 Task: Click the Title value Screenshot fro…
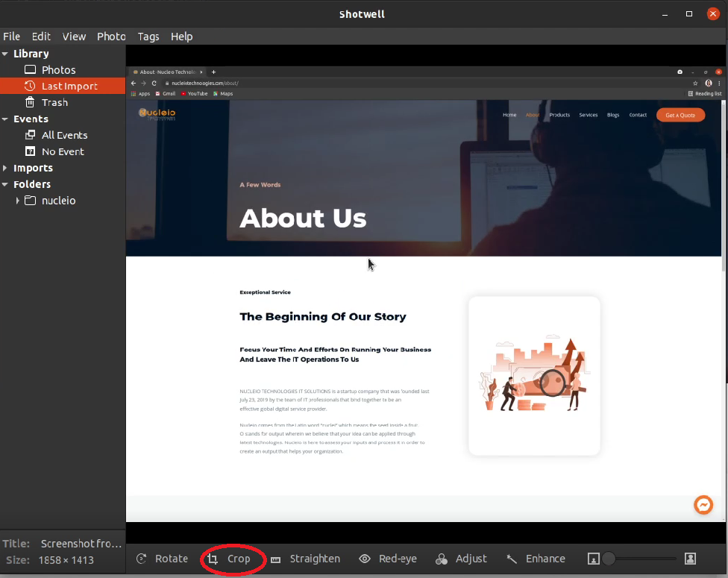pos(81,544)
